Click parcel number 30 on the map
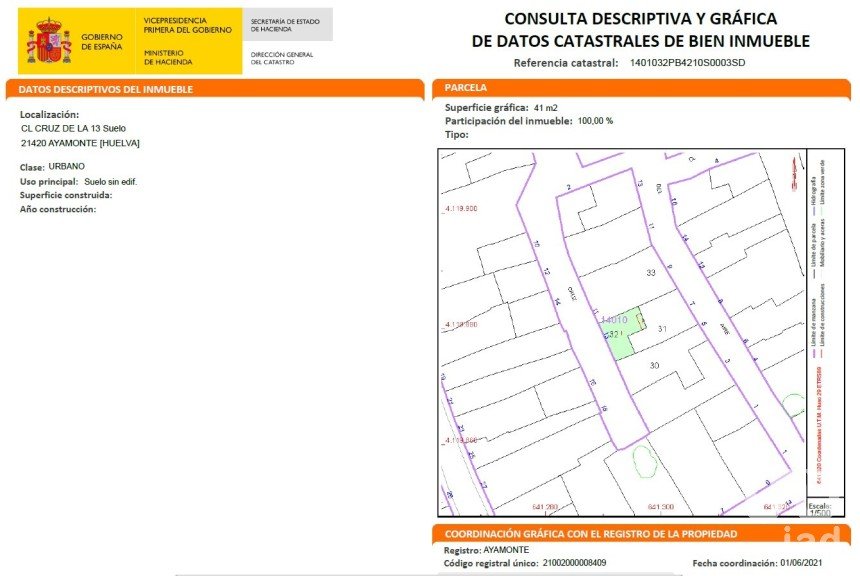This screenshot has width=860, height=576. click(x=654, y=365)
